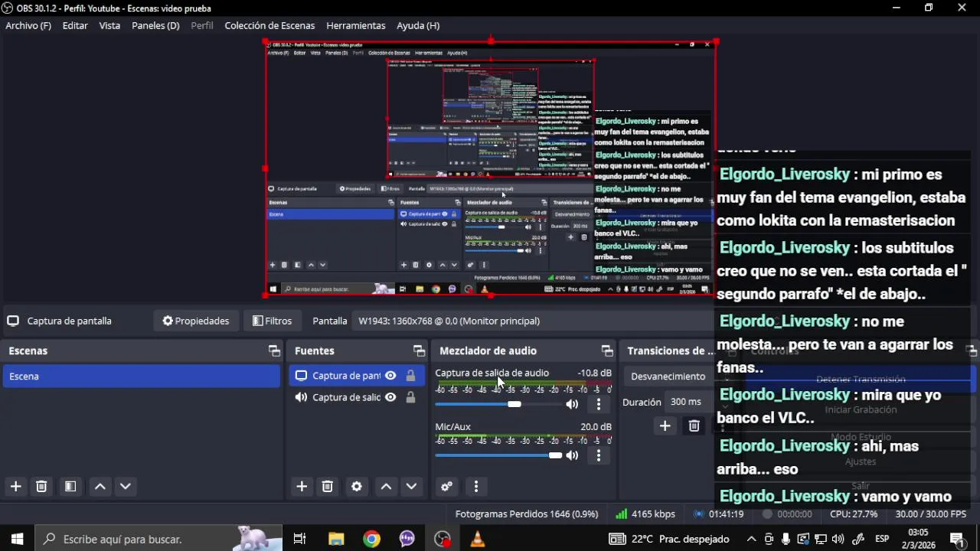The height and width of the screenshot is (551, 980).
Task: Move source down in the Fuentes toolbar
Action: [411, 486]
